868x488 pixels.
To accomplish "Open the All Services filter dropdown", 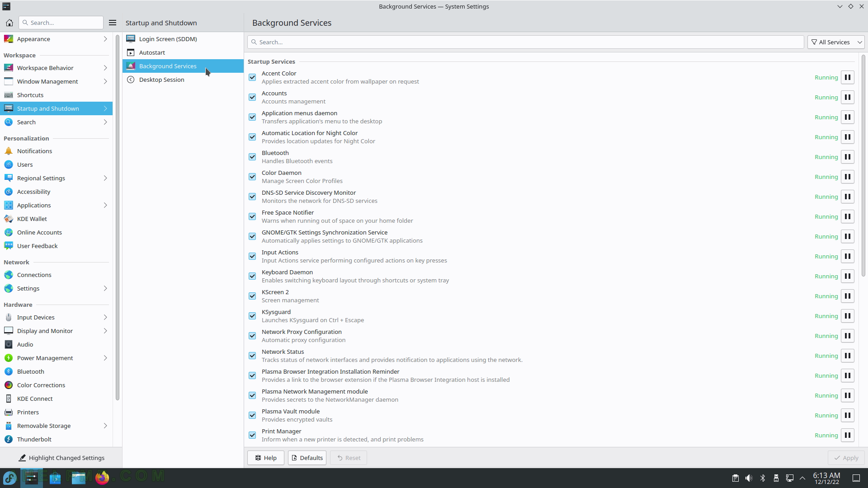I will (836, 42).
